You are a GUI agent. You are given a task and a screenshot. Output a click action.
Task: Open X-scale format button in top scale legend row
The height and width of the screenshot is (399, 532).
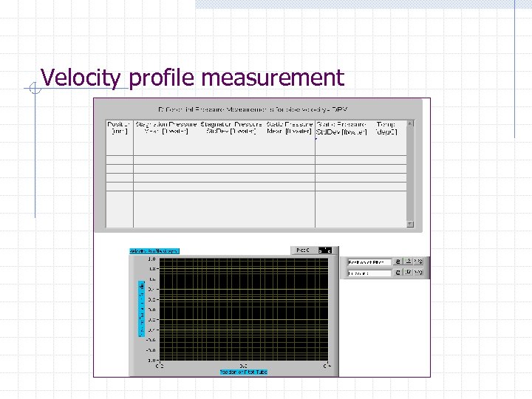click(409, 262)
